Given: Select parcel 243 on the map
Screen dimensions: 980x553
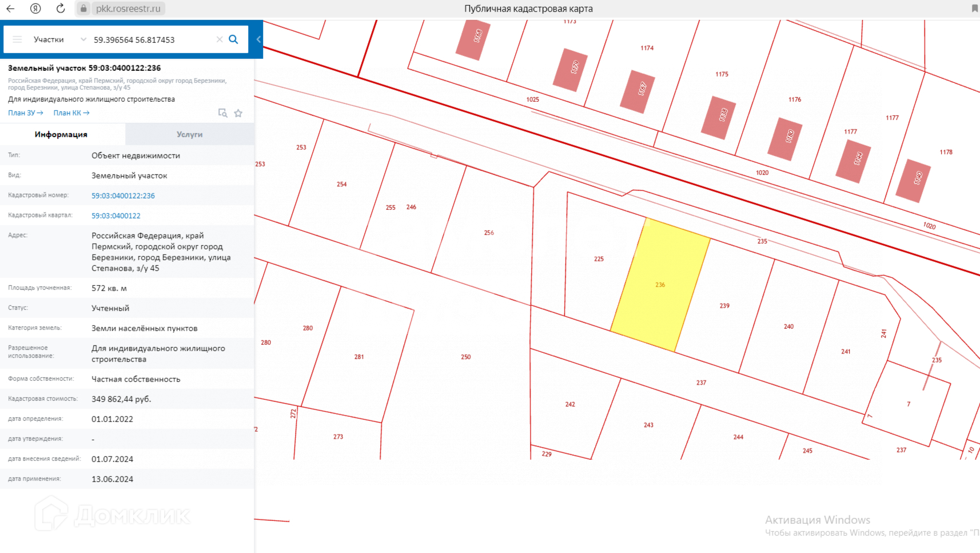Looking at the screenshot, I should [x=648, y=425].
